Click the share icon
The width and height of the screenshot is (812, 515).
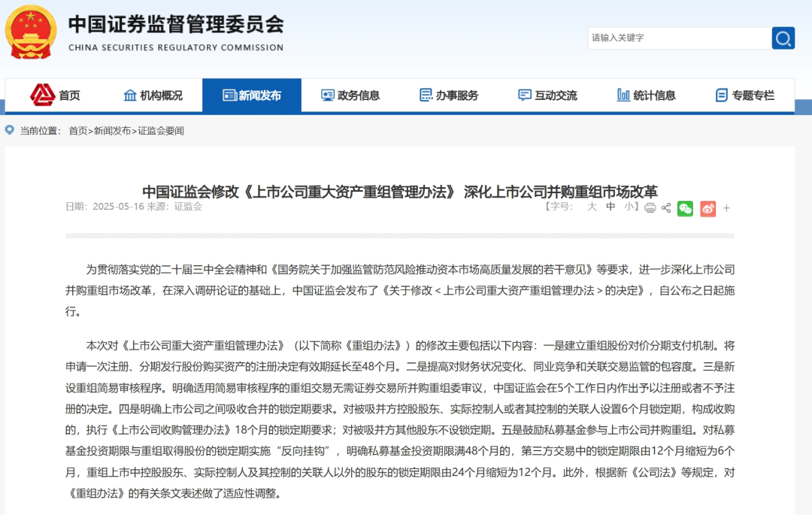(666, 208)
